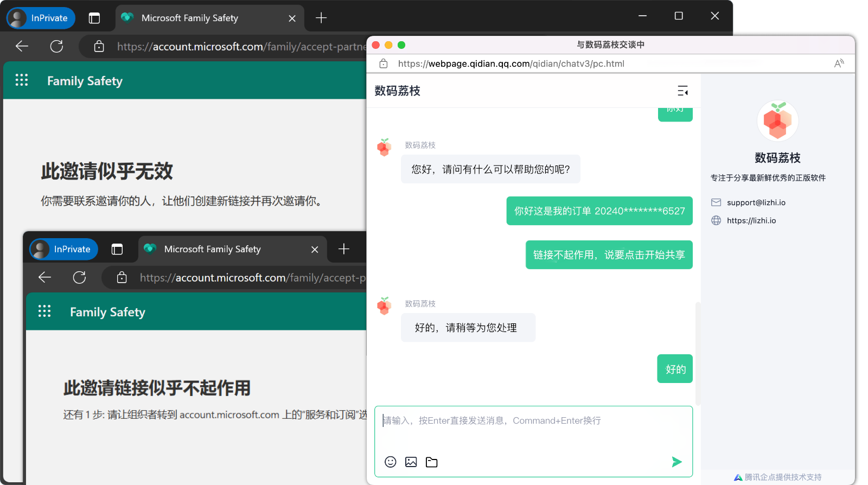Collapse sidebar panel icon next to 数码荔枝 header
This screenshot has height=485, width=868.
[683, 91]
